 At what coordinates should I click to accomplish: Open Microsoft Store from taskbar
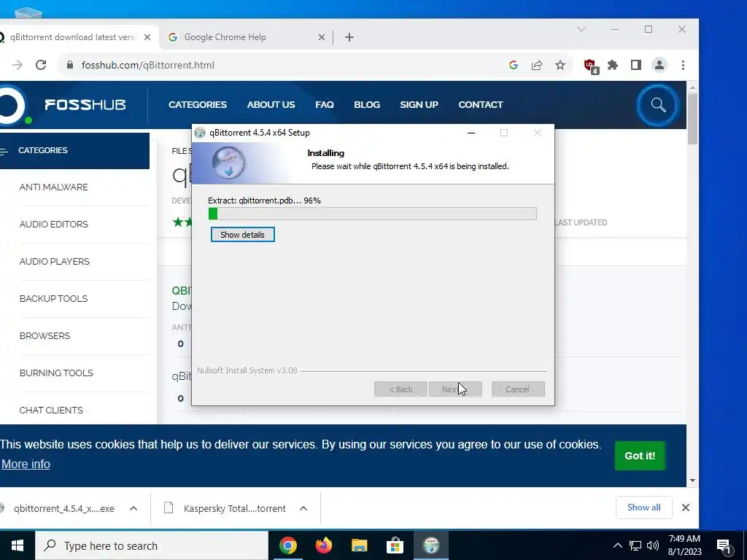[395, 545]
